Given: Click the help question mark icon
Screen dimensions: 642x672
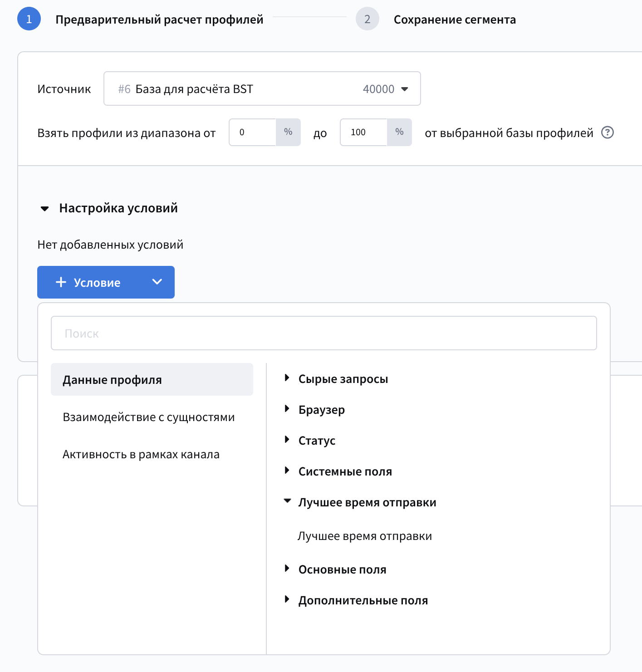Looking at the screenshot, I should pos(607,132).
